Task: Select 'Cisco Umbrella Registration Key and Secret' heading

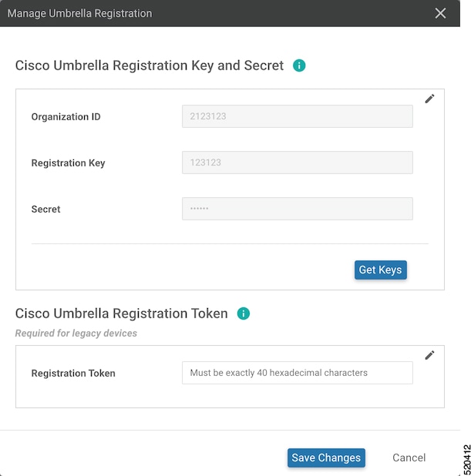Action: click(x=150, y=65)
